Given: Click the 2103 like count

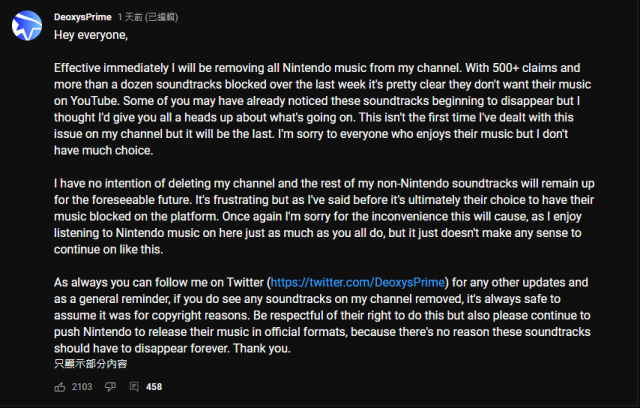Looking at the screenshot, I should click(x=82, y=386).
